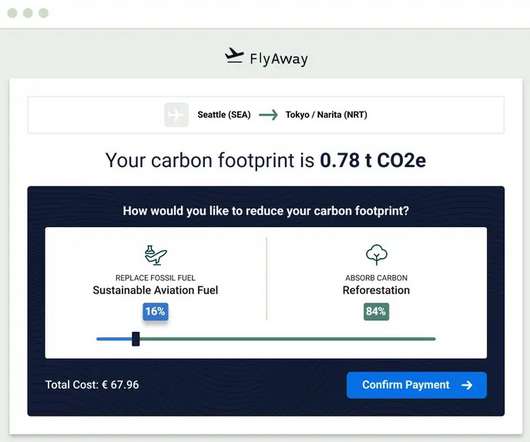Click the FlyAway brand name text
The image size is (530, 442).
pos(279,59)
